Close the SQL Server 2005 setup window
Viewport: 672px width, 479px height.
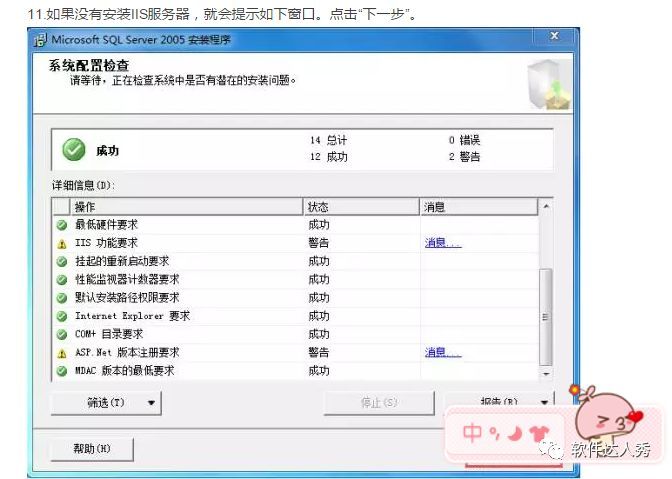pyautogui.click(x=554, y=36)
